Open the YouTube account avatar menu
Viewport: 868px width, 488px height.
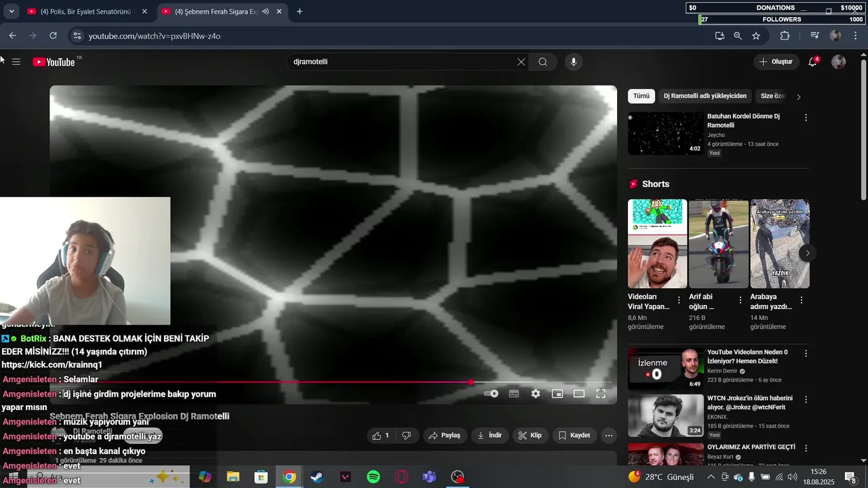coord(839,62)
